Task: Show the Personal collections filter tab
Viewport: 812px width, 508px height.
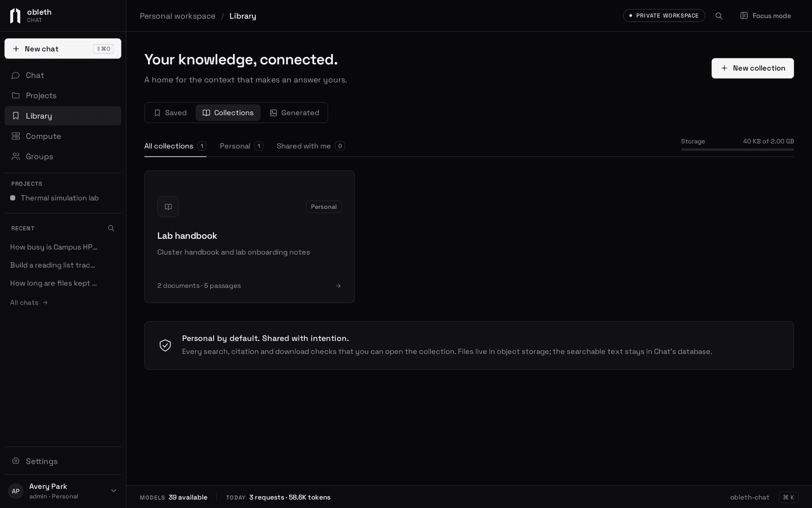Action: pos(241,146)
